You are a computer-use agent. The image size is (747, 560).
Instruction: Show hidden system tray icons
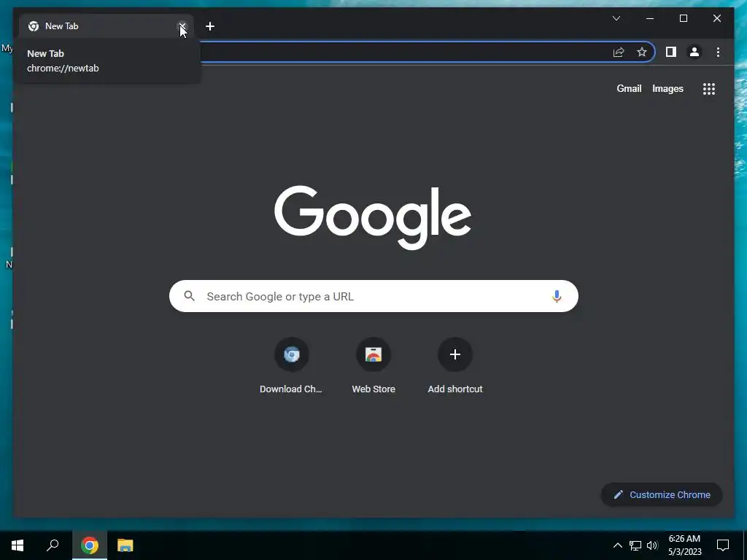[617, 545]
